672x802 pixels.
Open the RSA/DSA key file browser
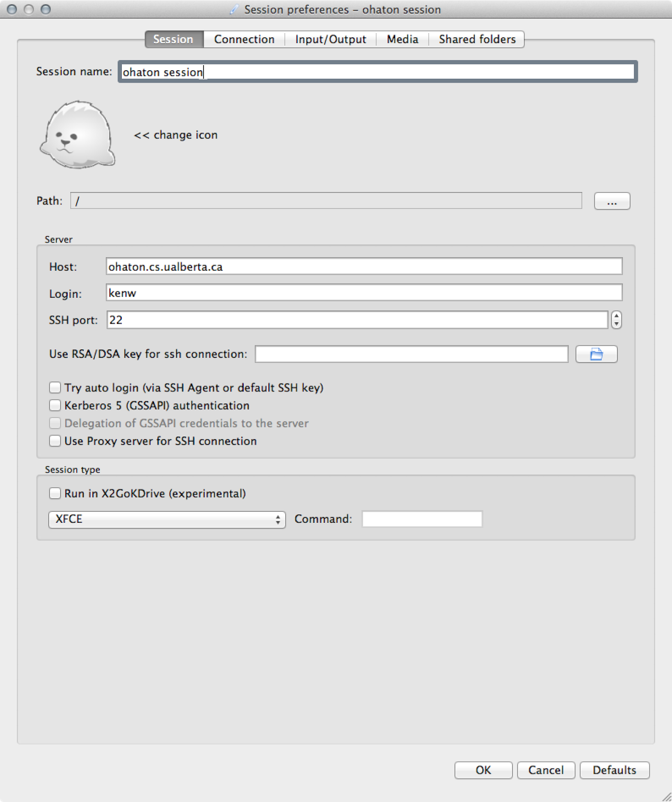[x=596, y=354]
